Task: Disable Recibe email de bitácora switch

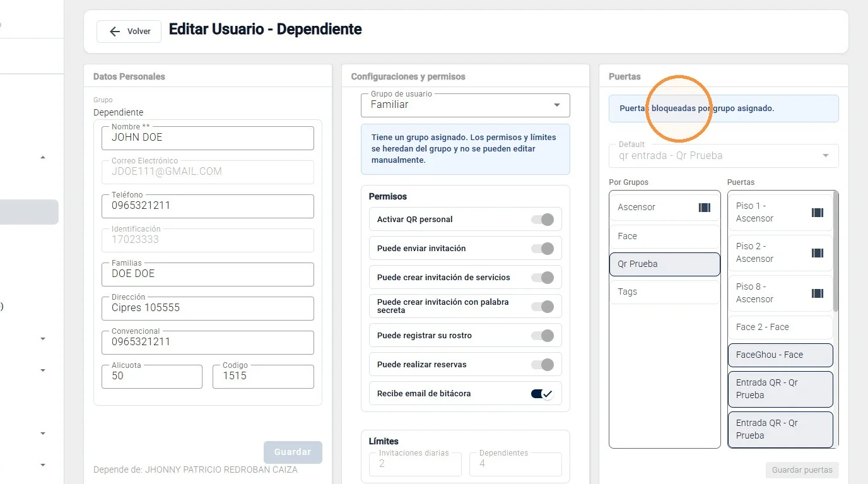Action: coord(542,394)
